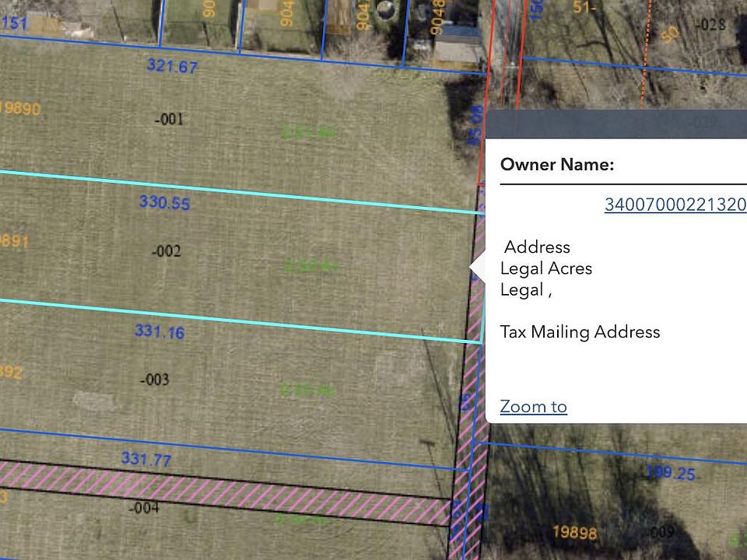Viewport: 747px width, 560px height.
Task: Select parcel labeled -003 on map
Action: (155, 380)
